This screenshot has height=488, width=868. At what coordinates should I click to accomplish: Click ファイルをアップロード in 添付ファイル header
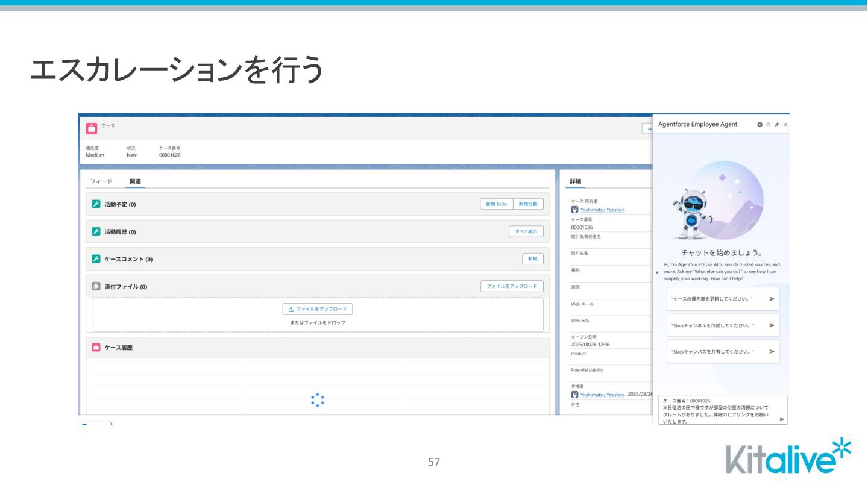(512, 286)
